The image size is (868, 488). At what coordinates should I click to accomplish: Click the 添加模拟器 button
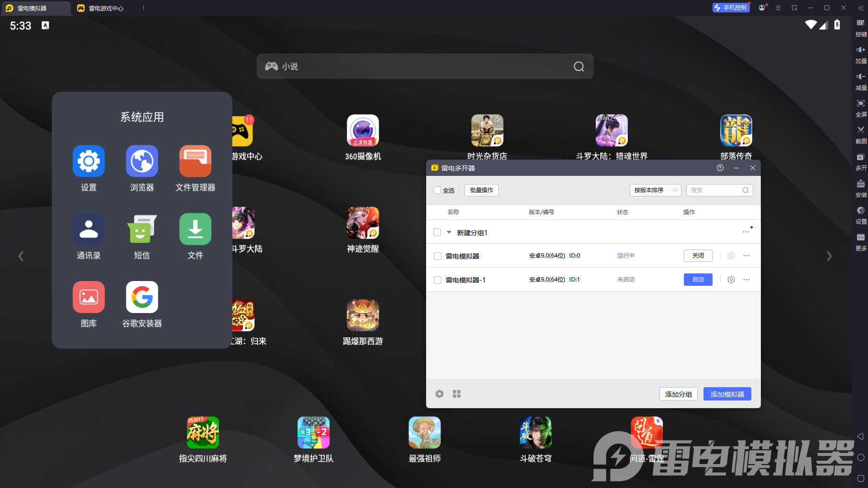(727, 394)
